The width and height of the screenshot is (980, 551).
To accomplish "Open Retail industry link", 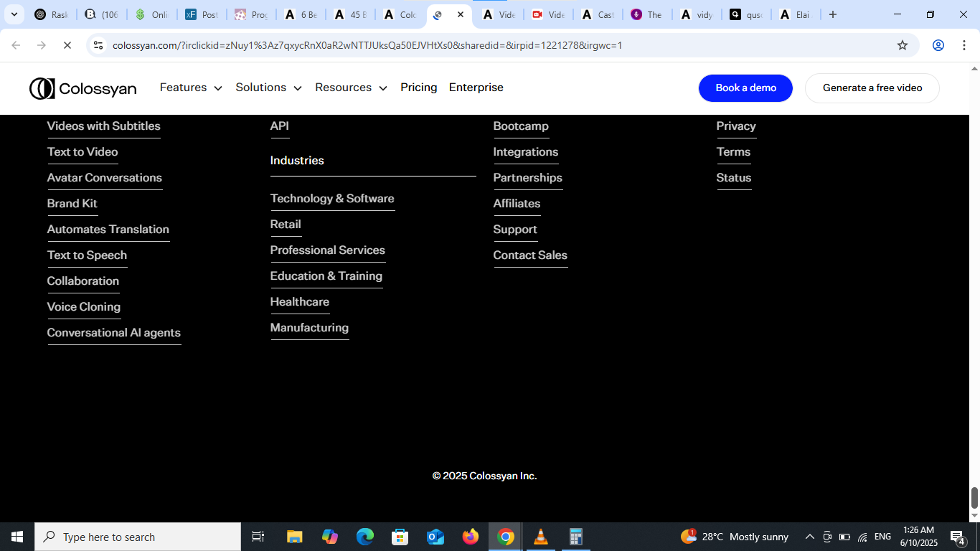I will pos(286,225).
